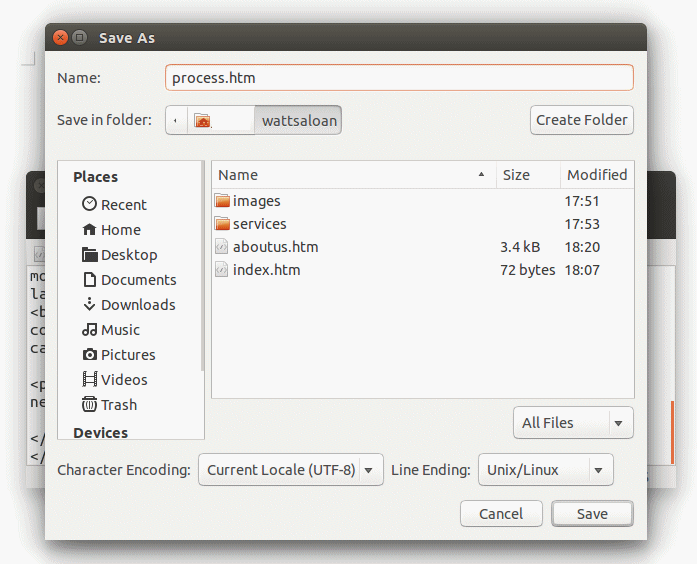Open the Character Encoding dropdown
Screen dimensions: 697x564
(291, 470)
